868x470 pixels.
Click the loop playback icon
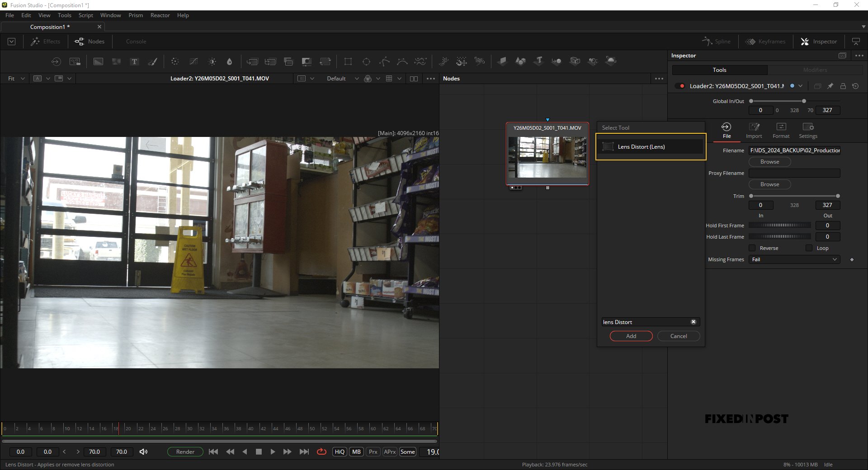[x=321, y=451]
